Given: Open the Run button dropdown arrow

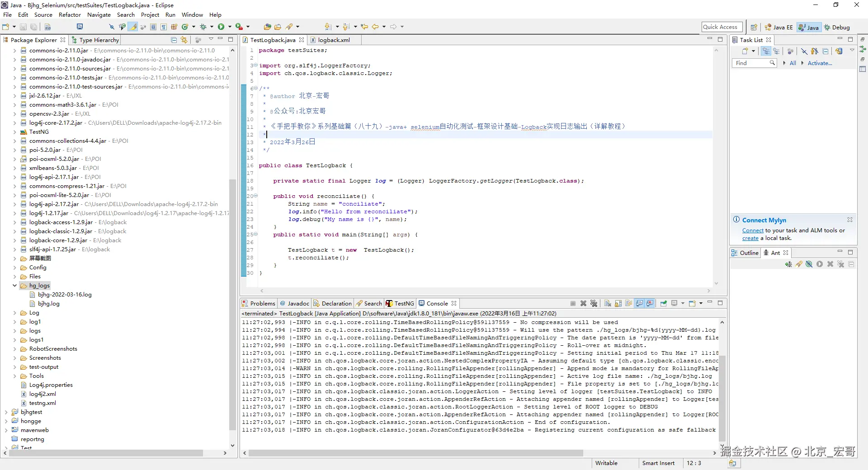Looking at the screenshot, I should click(x=230, y=27).
